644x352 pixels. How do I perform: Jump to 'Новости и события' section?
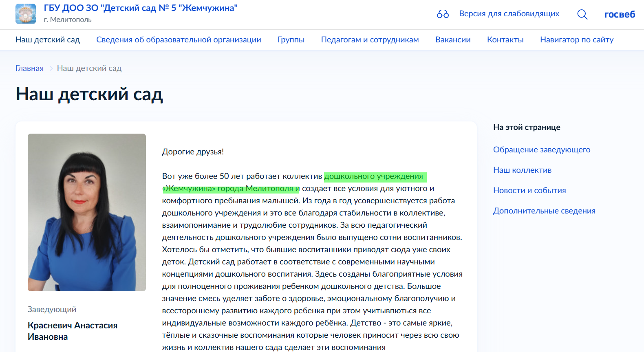[529, 190]
